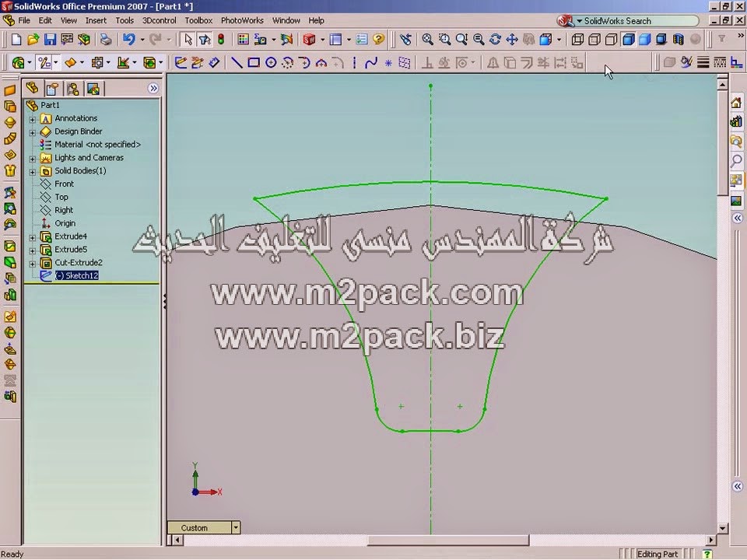Image resolution: width=747 pixels, height=560 pixels.
Task: Select Material <not specified> item
Action: [x=98, y=145]
